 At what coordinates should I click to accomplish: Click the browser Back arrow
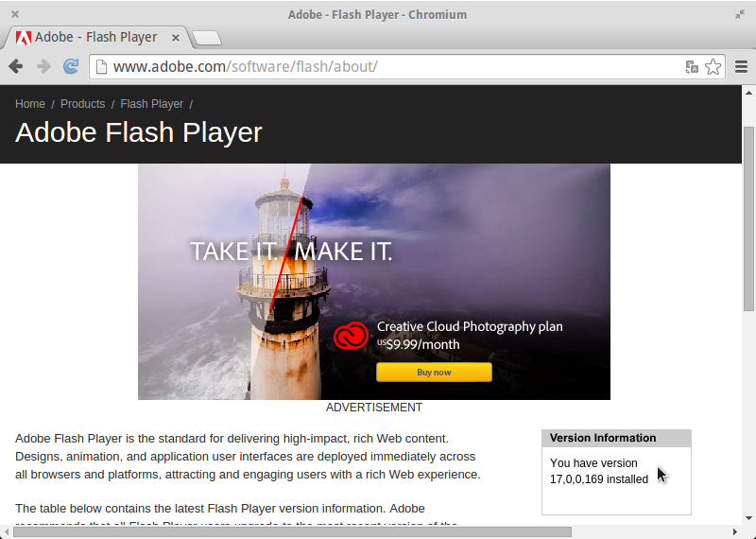(x=16, y=66)
